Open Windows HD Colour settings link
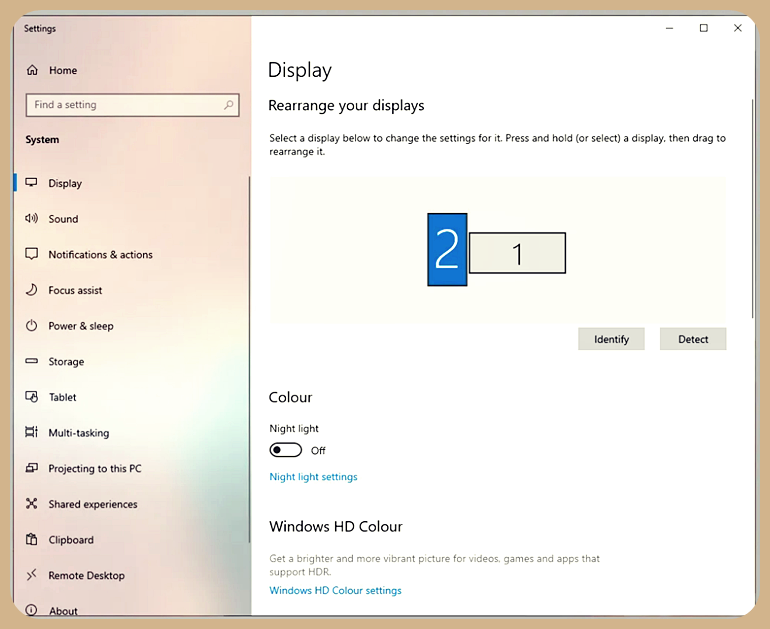 [x=335, y=590]
